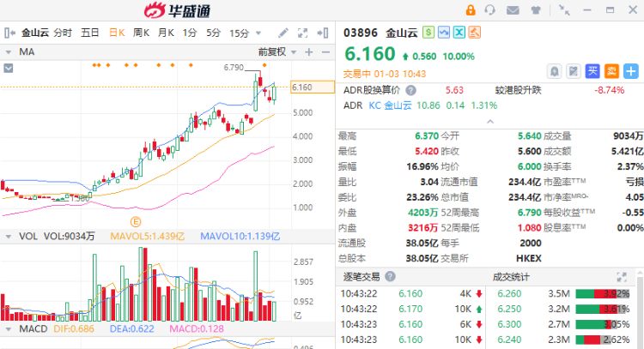The height and width of the screenshot is (349, 644).
Task: Click the E earnings marker on chart
Action: (136, 222)
